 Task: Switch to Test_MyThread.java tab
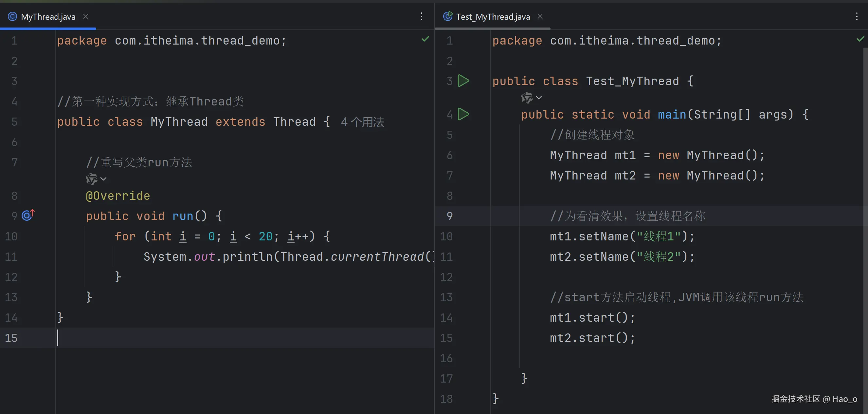[493, 17]
